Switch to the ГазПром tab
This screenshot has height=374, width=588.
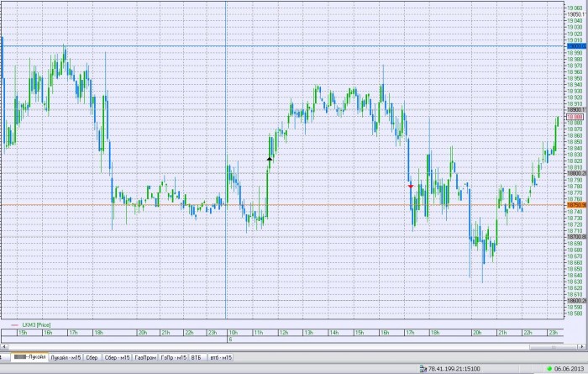[x=145, y=357]
